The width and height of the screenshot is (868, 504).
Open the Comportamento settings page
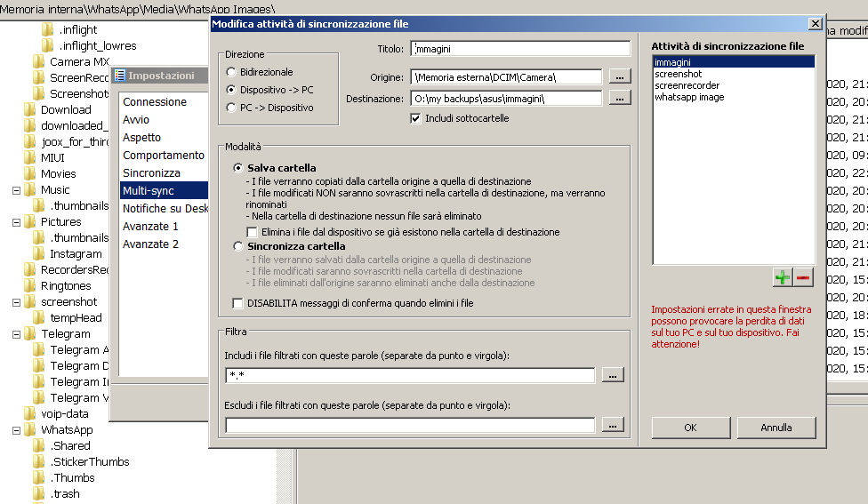(165, 155)
